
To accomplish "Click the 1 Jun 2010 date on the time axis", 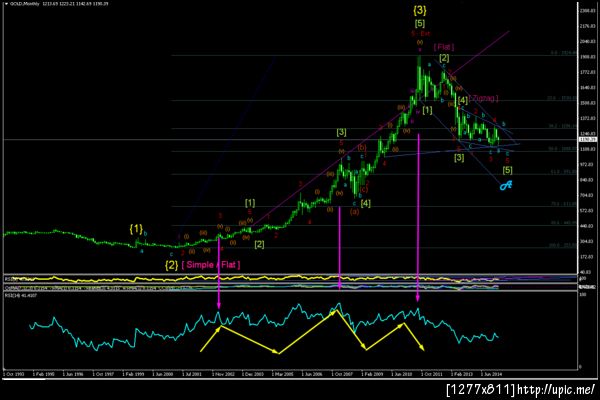I will 402,374.
